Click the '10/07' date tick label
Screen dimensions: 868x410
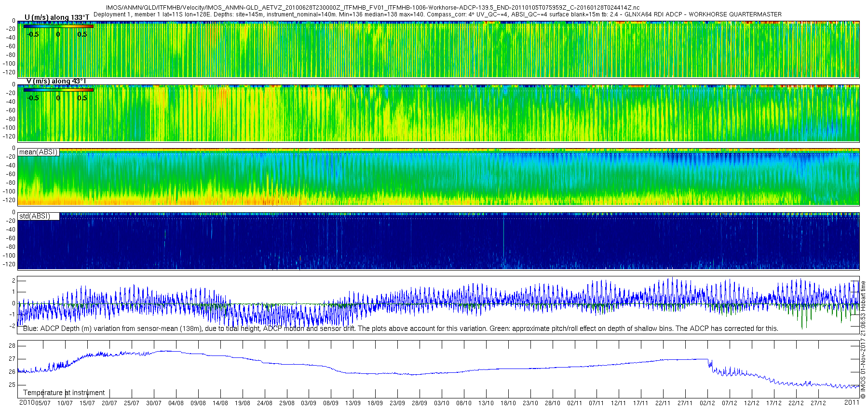click(65, 403)
